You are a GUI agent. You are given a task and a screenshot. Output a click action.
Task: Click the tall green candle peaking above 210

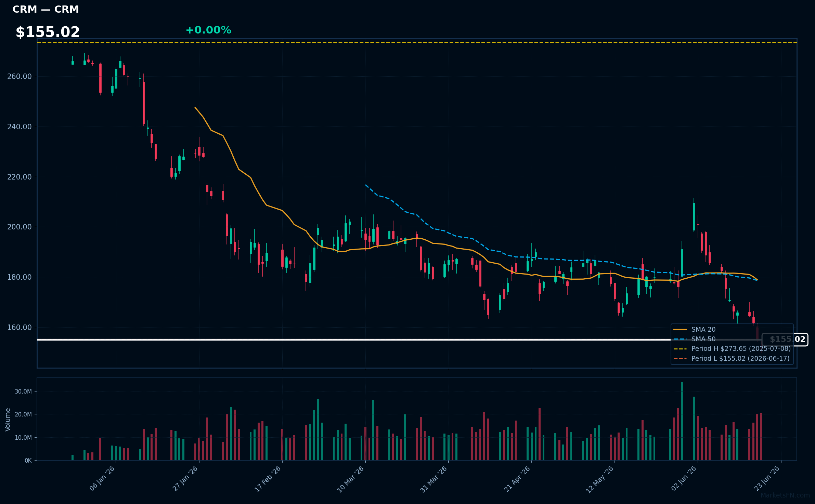tap(694, 215)
